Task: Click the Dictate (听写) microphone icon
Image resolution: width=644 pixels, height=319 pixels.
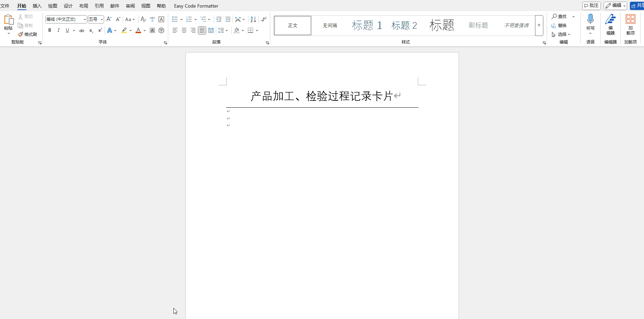Action: click(590, 19)
